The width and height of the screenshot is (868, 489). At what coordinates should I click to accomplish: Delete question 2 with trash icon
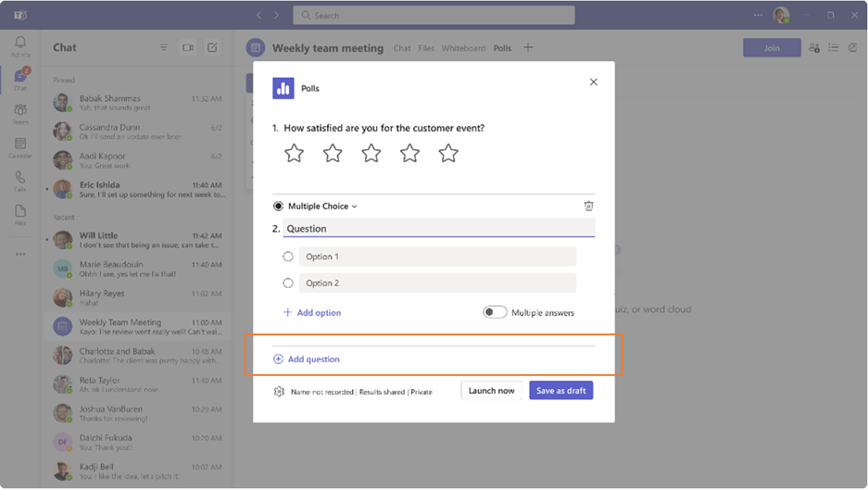588,206
